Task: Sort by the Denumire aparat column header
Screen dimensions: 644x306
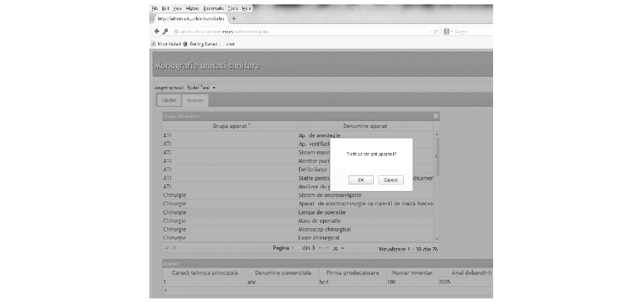Action: coord(365,126)
